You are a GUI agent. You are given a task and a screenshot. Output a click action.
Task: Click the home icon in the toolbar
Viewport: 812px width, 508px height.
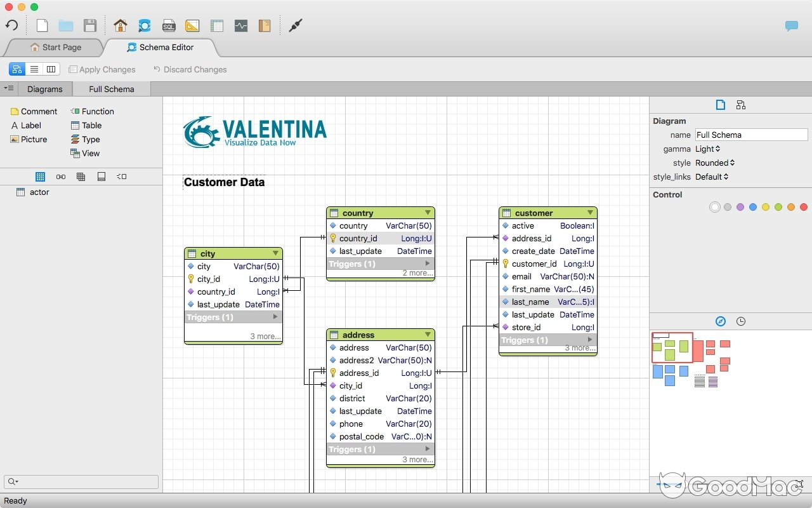click(120, 25)
